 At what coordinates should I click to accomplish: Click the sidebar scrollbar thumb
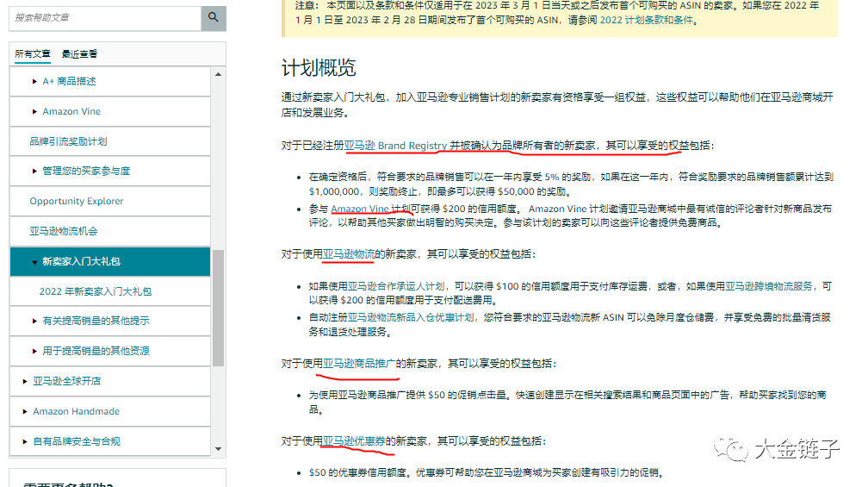point(218,308)
